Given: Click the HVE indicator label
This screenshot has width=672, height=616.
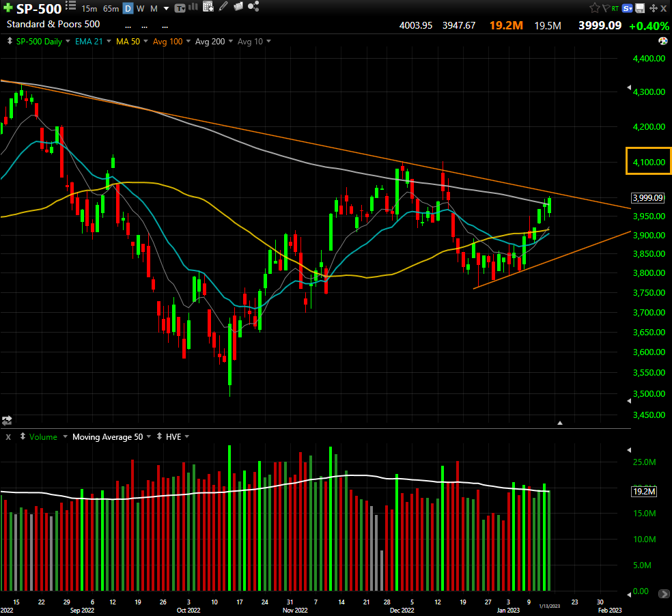Looking at the screenshot, I should click(173, 437).
